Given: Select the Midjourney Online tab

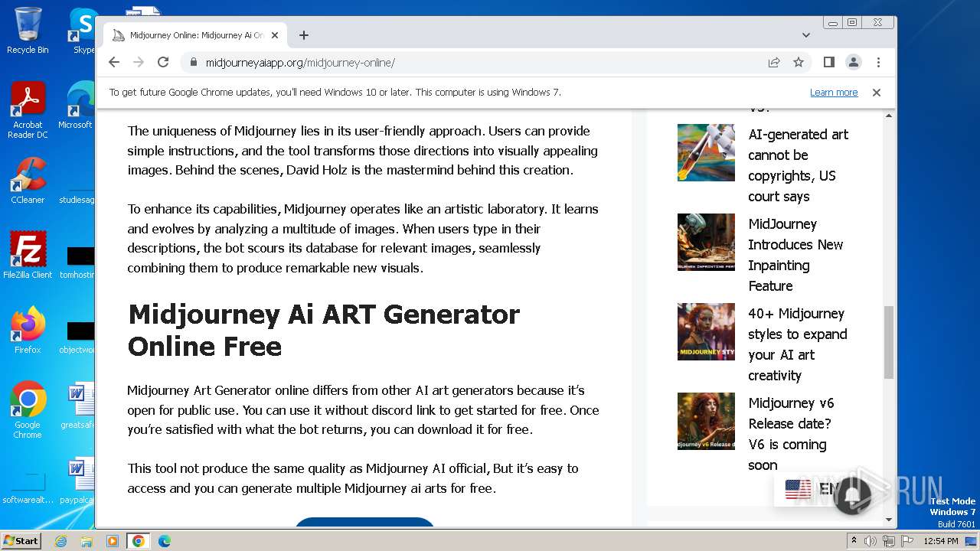Looking at the screenshot, I should click(195, 35).
